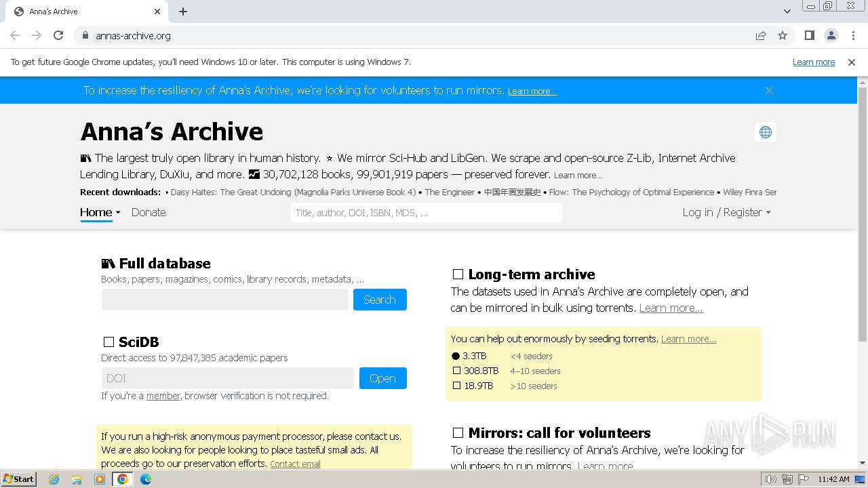
Task: Click the taskbar clock 11:42 AM
Action: tap(833, 479)
